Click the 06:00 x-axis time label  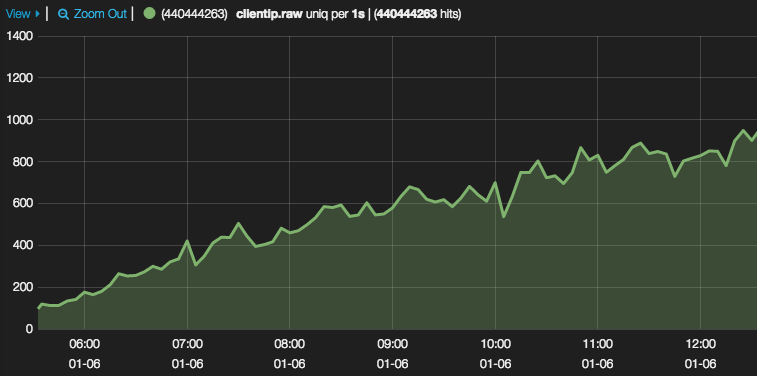[x=84, y=345]
